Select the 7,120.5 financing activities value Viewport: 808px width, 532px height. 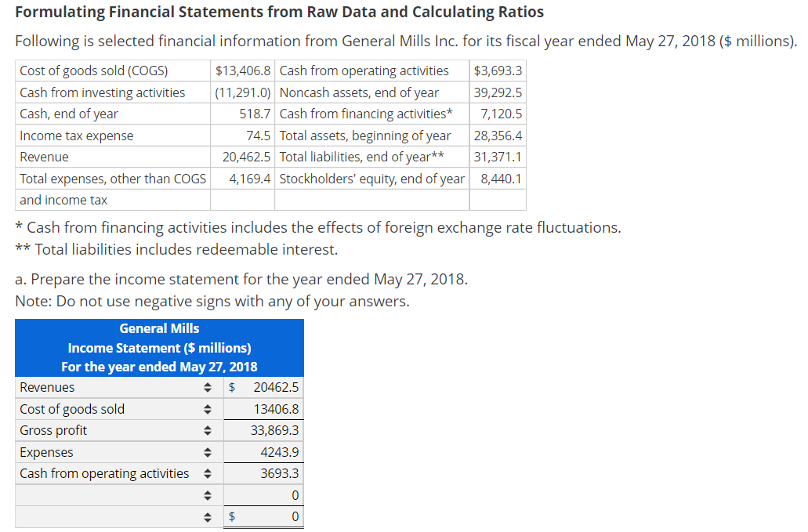pyautogui.click(x=498, y=114)
